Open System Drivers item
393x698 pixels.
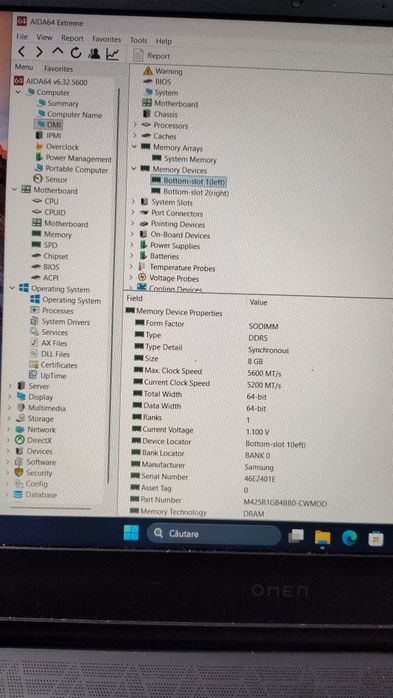(60, 321)
